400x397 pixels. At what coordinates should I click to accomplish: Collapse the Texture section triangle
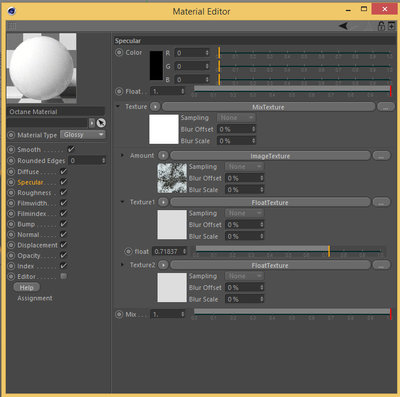click(x=118, y=107)
